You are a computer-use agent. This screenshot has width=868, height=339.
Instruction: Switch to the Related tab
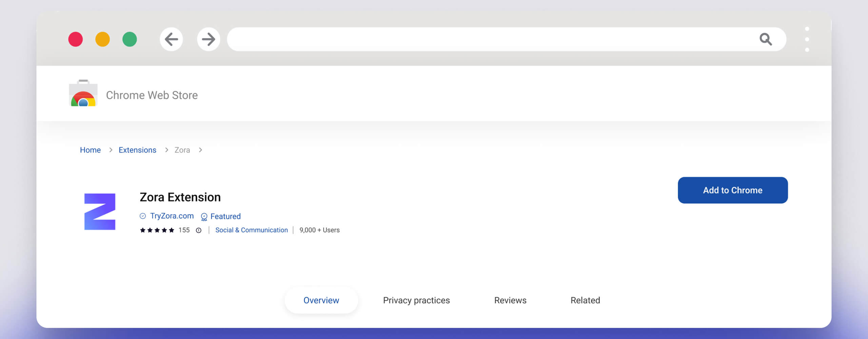tap(585, 300)
